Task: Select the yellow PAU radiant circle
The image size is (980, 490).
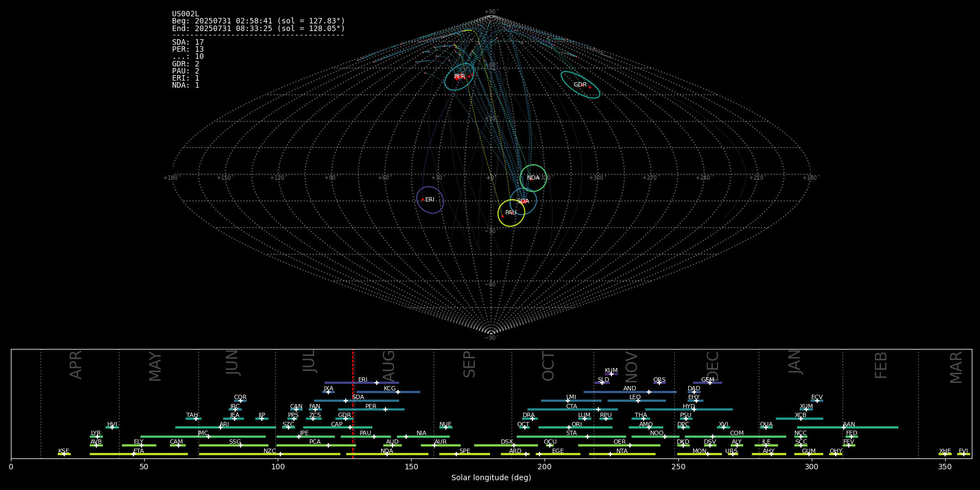Action: click(511, 213)
